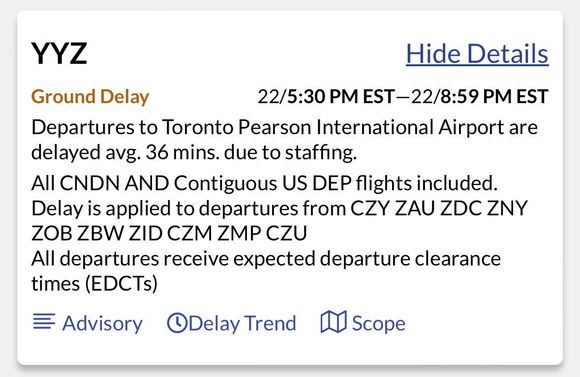Select the Advisory text label
Screen dimensions: 580x377
pos(102,324)
